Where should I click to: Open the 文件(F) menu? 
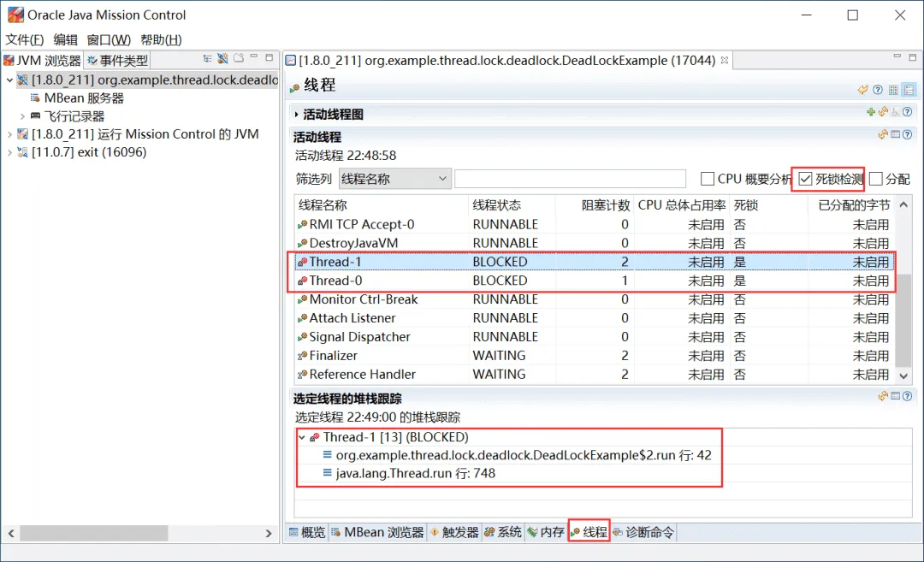pyautogui.click(x=25, y=39)
